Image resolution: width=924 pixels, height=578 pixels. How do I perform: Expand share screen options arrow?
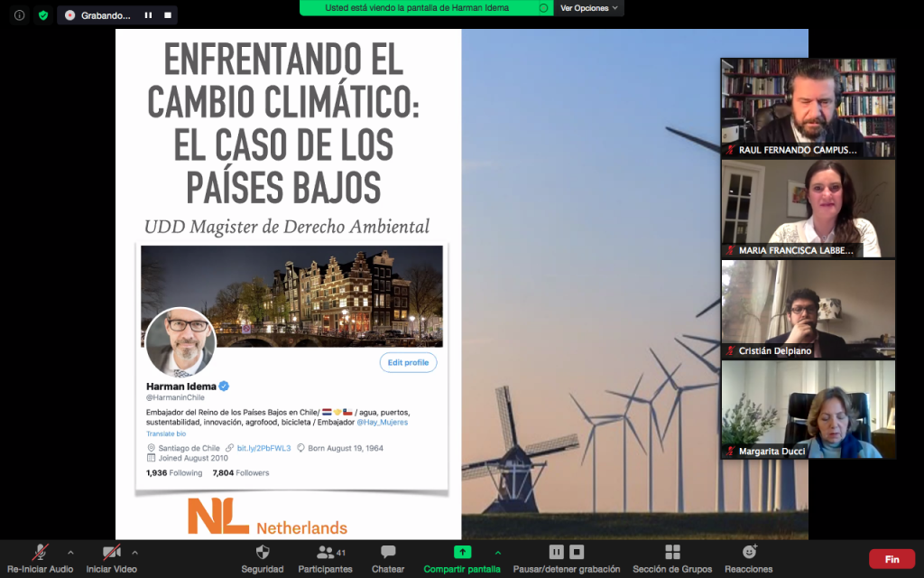pyautogui.click(x=497, y=552)
